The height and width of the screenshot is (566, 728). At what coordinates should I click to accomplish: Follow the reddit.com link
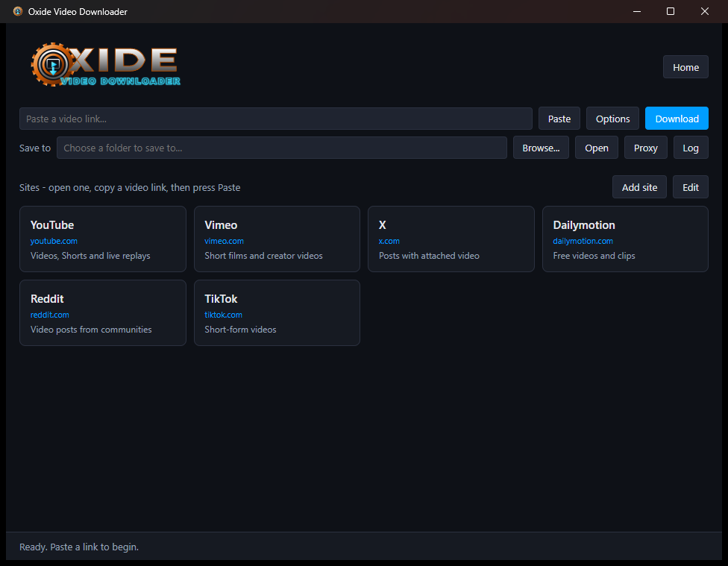50,315
